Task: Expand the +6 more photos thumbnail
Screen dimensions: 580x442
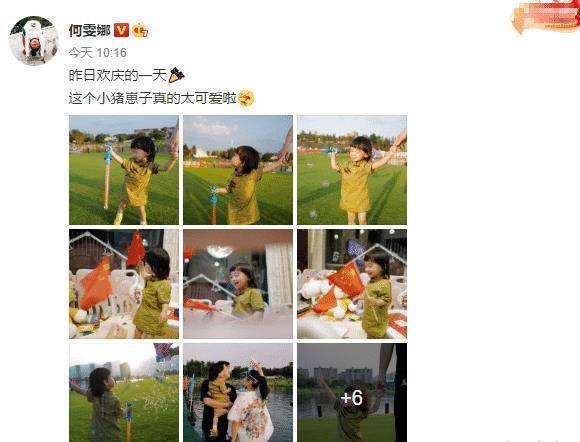Action: pyautogui.click(x=352, y=392)
